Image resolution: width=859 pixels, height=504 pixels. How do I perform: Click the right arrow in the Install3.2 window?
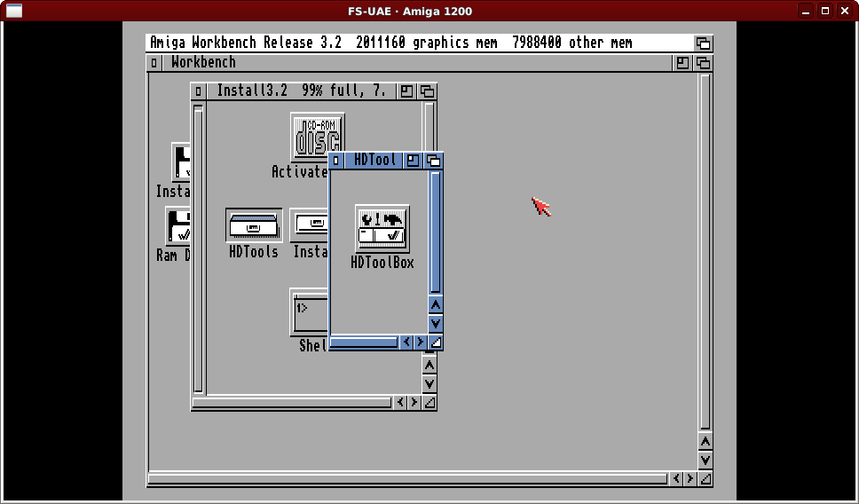(414, 403)
